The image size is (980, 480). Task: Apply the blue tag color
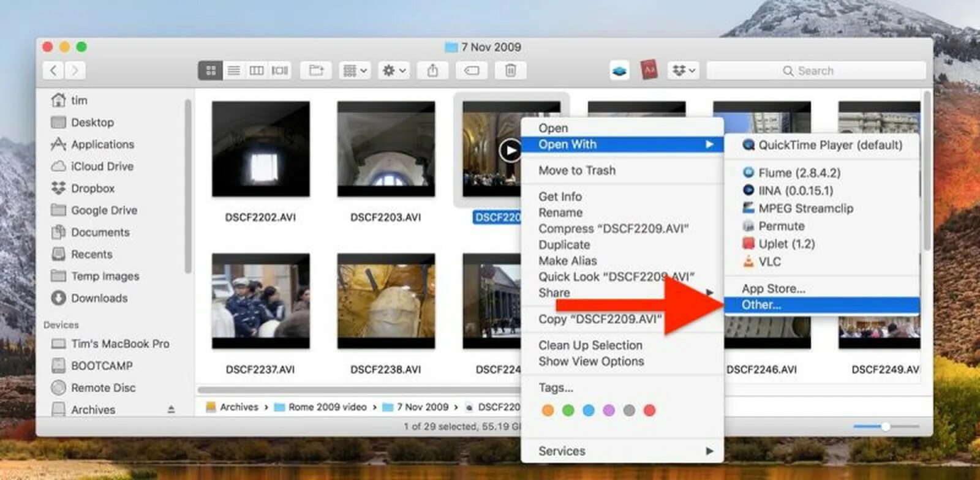point(589,410)
